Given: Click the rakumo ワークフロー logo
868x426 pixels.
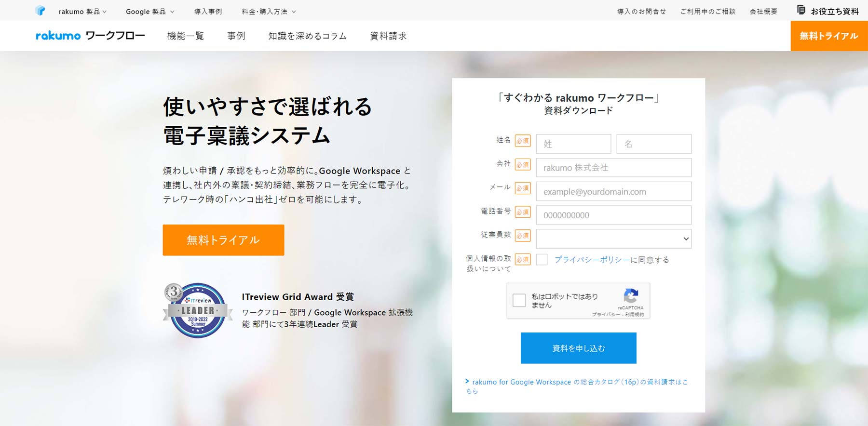Looking at the screenshot, I should [x=90, y=36].
